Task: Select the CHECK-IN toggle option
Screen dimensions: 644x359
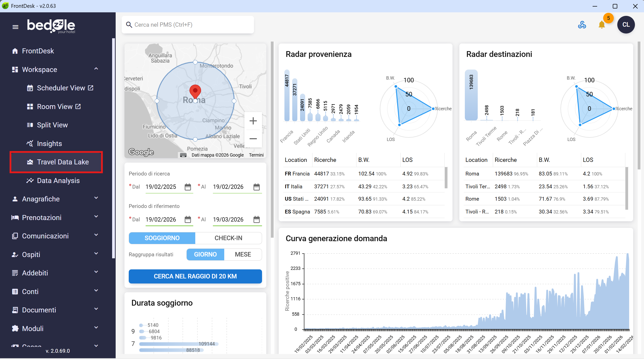Action: point(228,238)
